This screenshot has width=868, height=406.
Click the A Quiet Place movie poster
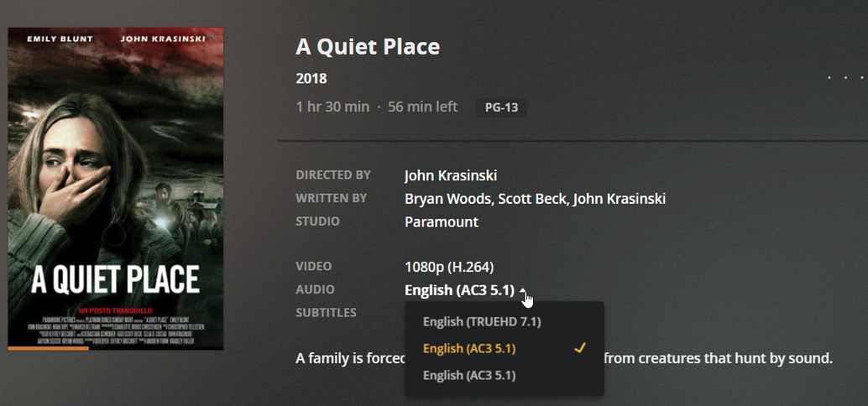point(116,185)
